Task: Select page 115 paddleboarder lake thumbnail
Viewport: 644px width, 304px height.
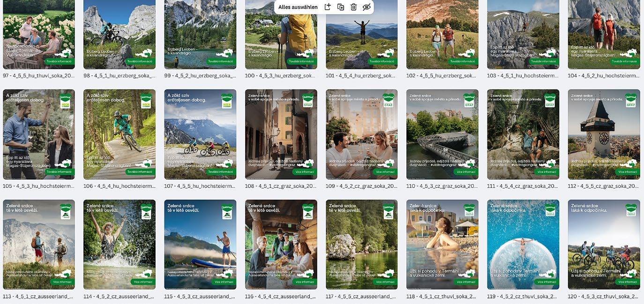Action: (200, 245)
